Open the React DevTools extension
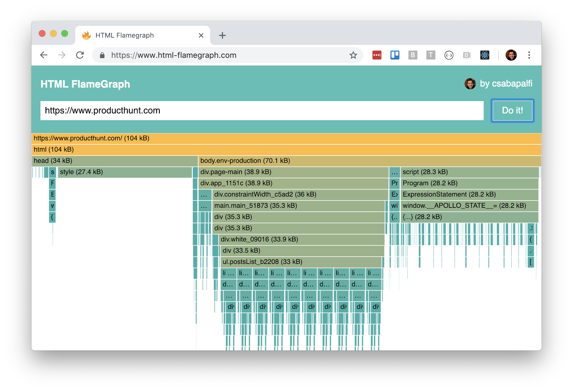The image size is (573, 392). pyautogui.click(x=485, y=55)
